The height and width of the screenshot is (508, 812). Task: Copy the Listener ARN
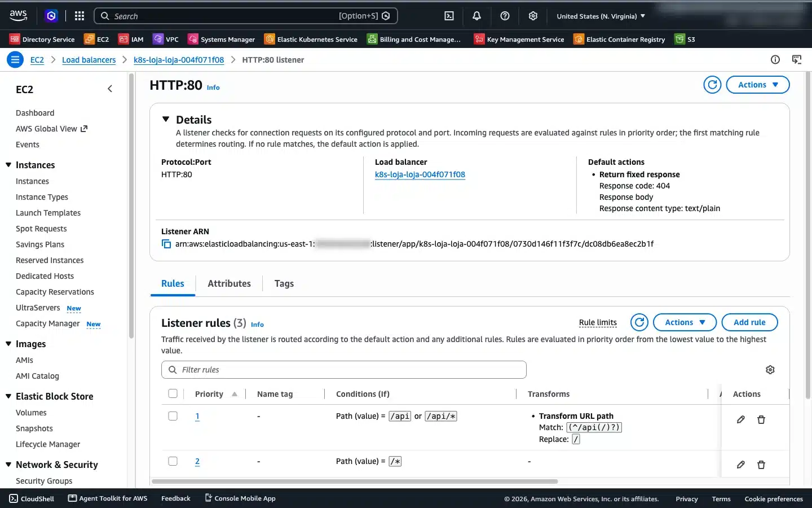[x=166, y=244]
